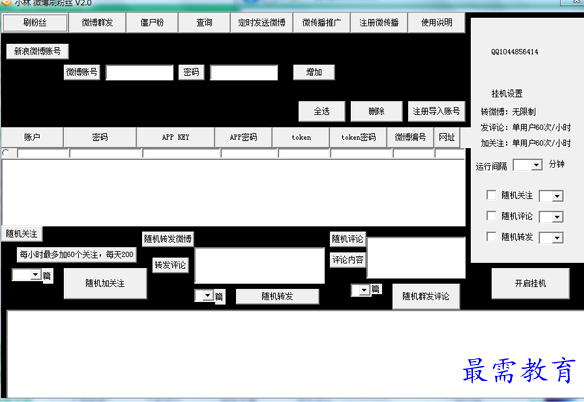Screen dimensions: 584x402
Task: Focus the 转发评论 text box
Action: (x=260, y=266)
